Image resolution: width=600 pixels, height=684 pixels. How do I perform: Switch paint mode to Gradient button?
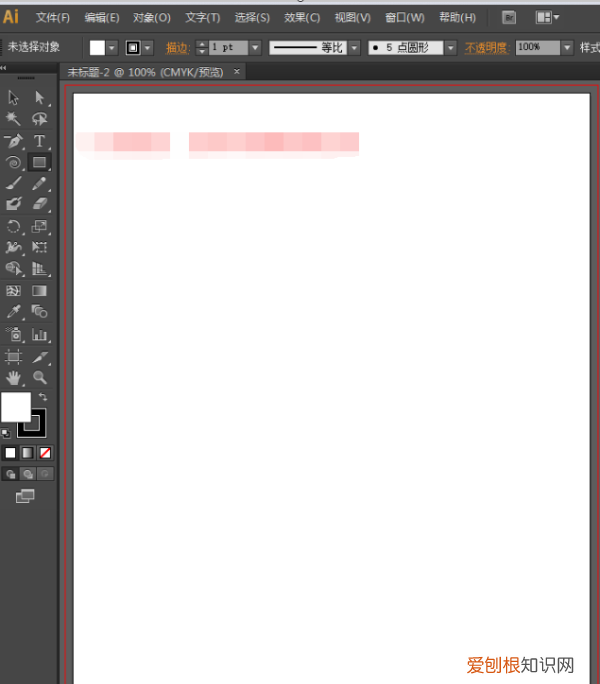point(28,453)
